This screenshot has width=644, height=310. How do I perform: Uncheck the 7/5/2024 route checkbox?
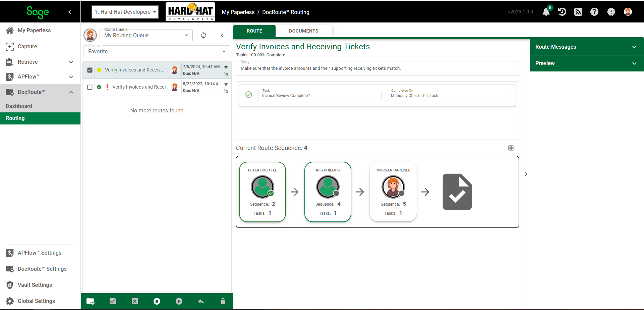90,70
